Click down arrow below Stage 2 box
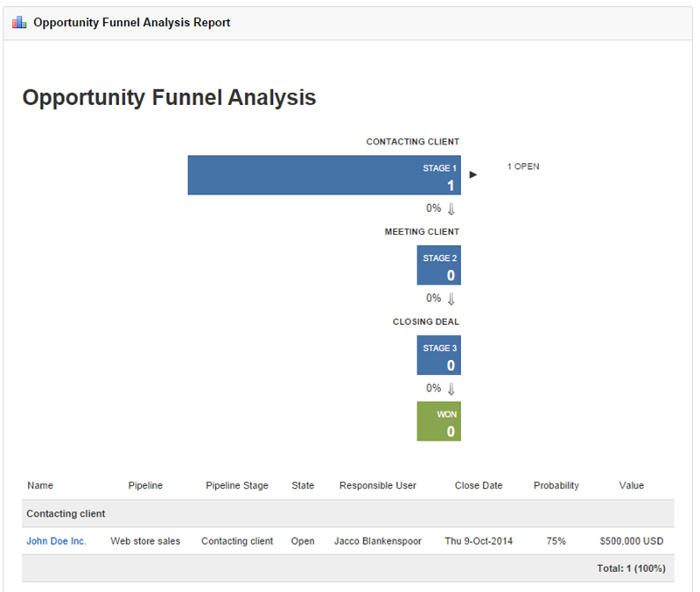 (451, 299)
